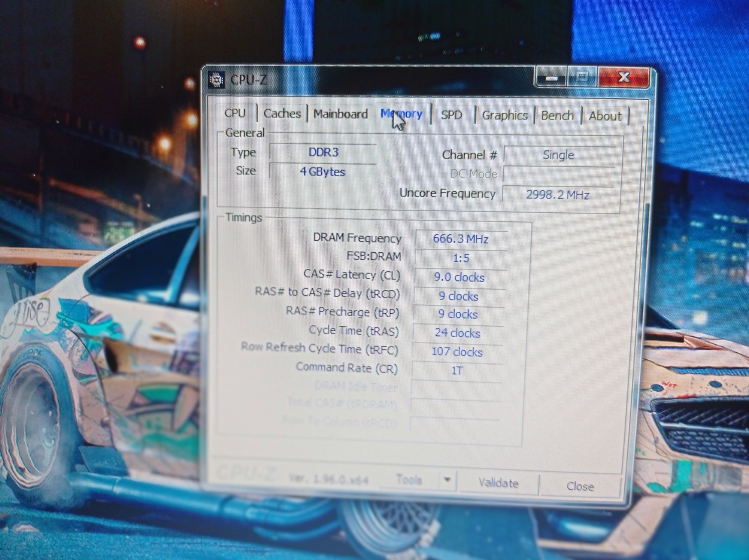Click the tRP 9 clocks value
The width and height of the screenshot is (749, 560).
458,314
